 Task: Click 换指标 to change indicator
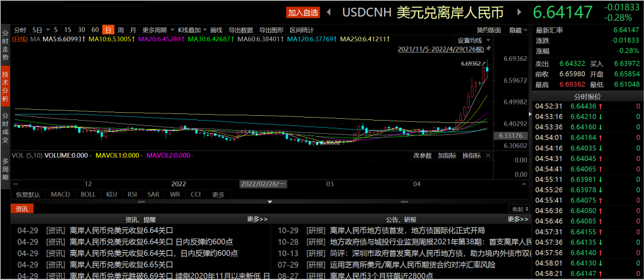coord(472,155)
